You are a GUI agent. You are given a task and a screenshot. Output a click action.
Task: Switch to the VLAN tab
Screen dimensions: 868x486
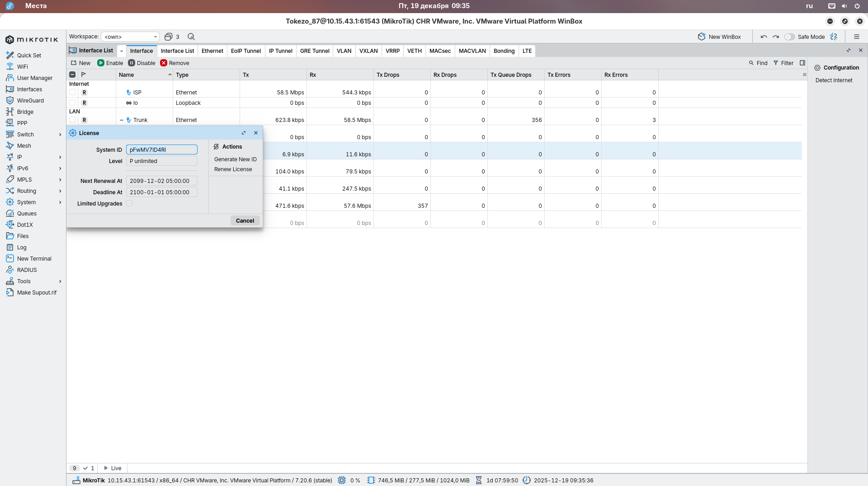[344, 51]
